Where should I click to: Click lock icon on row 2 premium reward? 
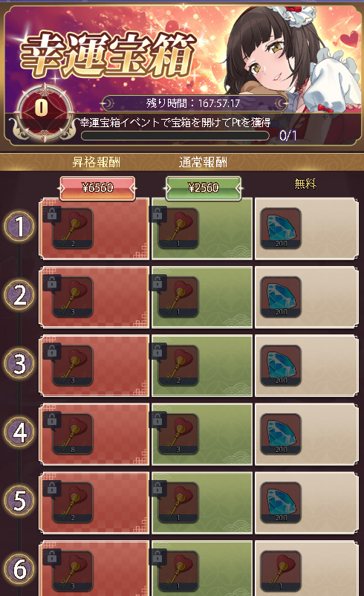52,283
